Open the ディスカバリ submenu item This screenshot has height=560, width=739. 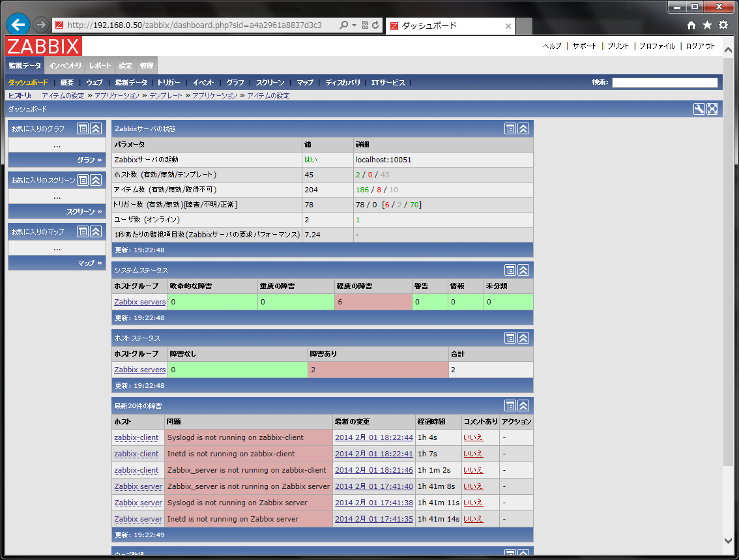343,83
